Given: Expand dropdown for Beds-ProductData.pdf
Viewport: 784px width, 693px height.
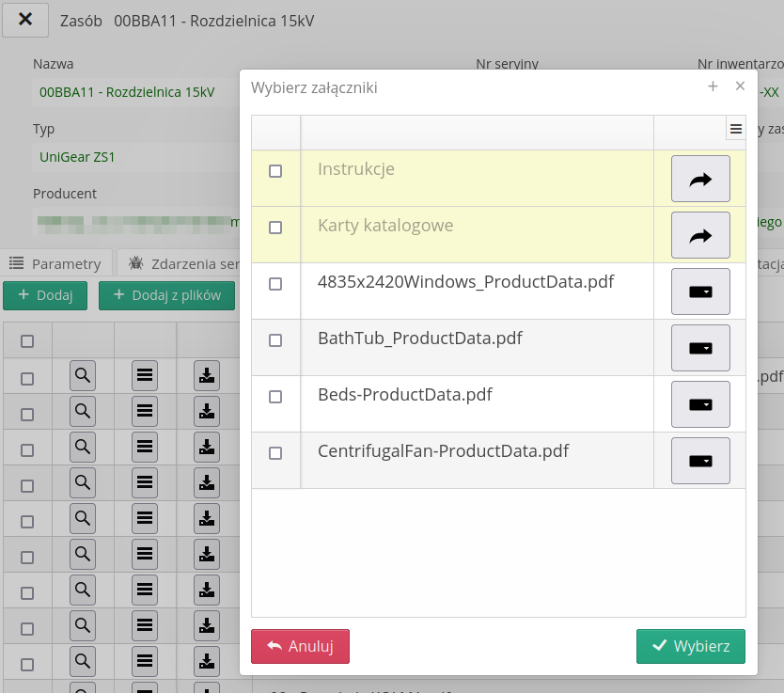Looking at the screenshot, I should click(x=700, y=404).
